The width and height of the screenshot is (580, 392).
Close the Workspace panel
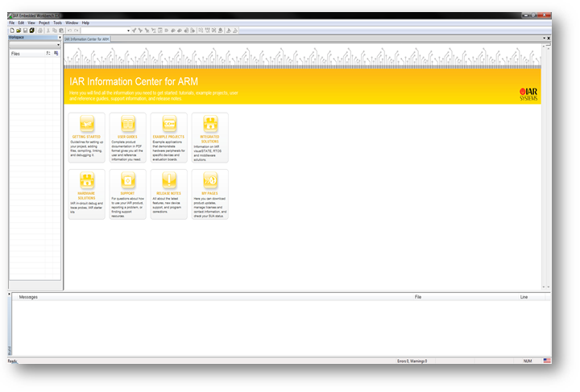pyautogui.click(x=60, y=37)
